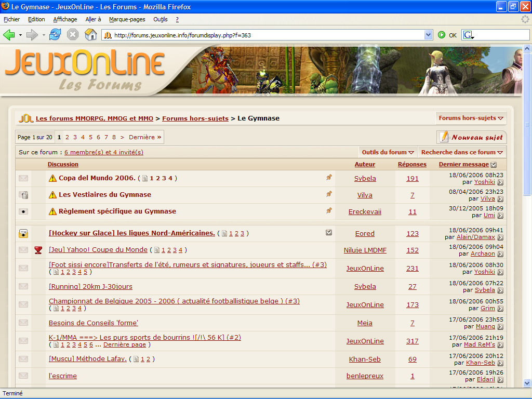
Task: Open the Nouveau sujet button
Action: pos(472,137)
